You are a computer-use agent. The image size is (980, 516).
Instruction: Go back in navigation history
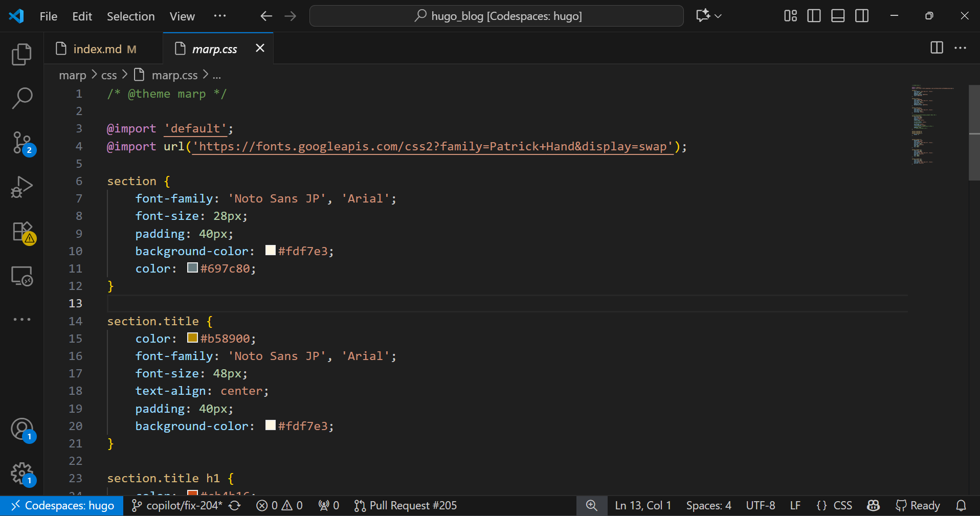tap(266, 16)
